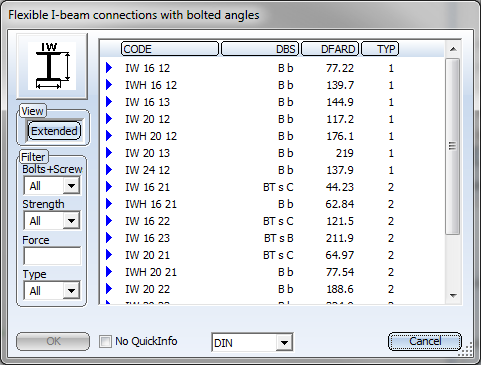Click blue arrow beside IW 20 12

point(109,119)
